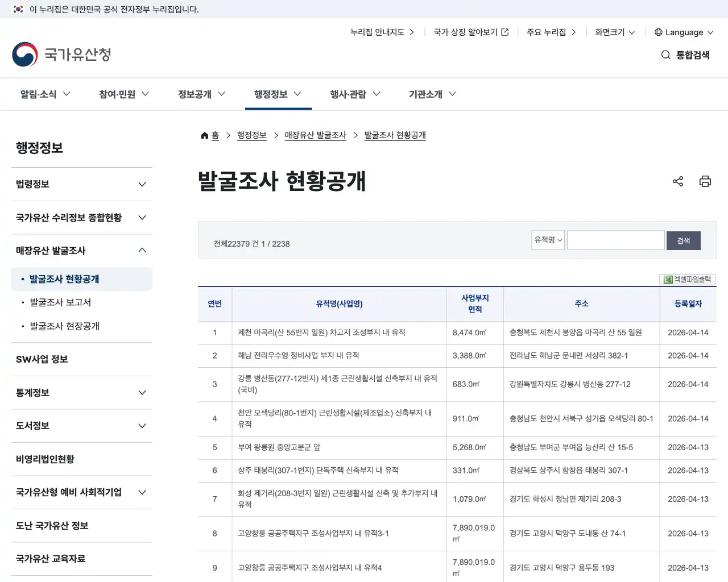Open 국가 상징 알아보기 external link
This screenshot has height=582, width=728.
471,32
